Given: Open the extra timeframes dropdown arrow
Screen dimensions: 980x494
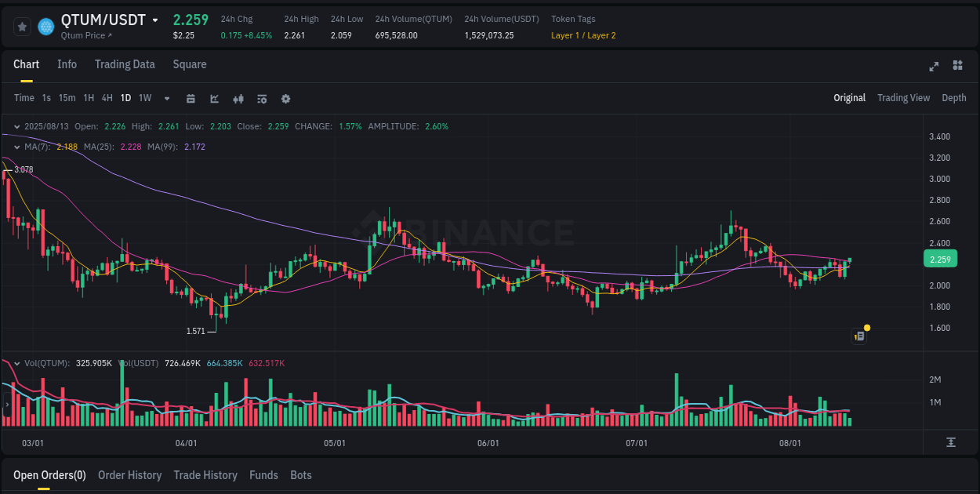Looking at the screenshot, I should tap(165, 99).
